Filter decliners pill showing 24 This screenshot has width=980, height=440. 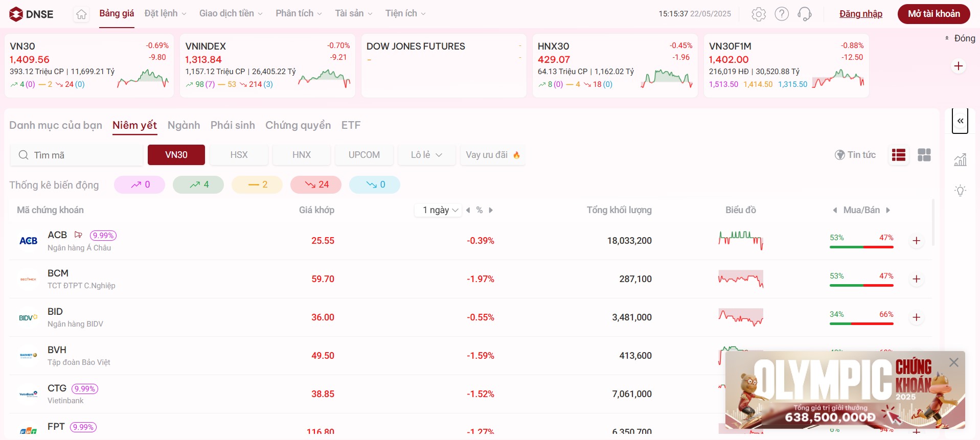pos(316,184)
